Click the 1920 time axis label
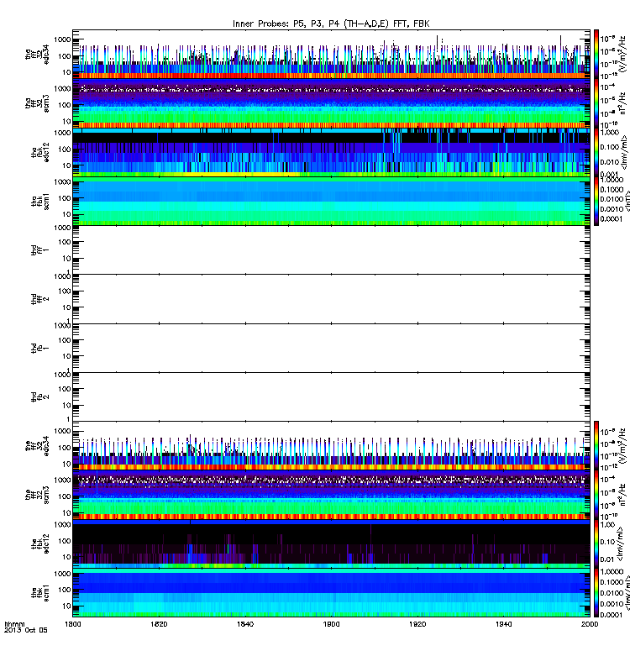Screen dimensions: 630x672 (x=417, y=624)
